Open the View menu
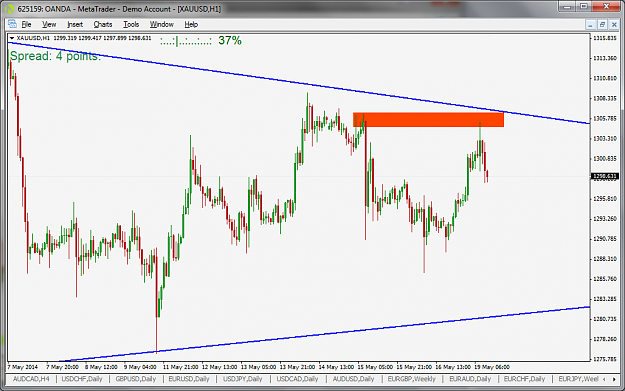The width and height of the screenshot is (625, 391). point(49,24)
